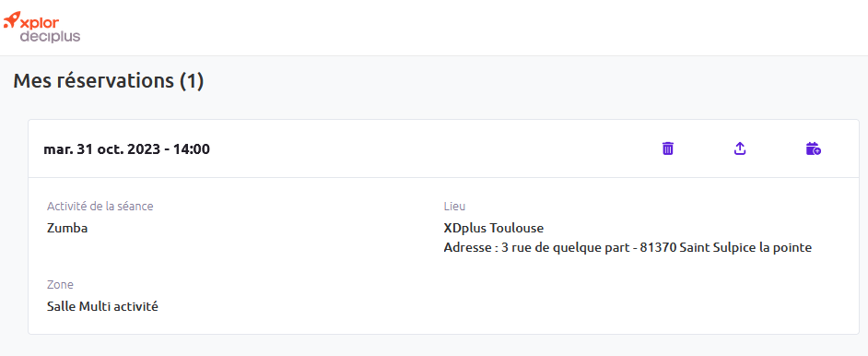Share the reservation using the upload icon
This screenshot has height=356, width=868.
pos(740,148)
